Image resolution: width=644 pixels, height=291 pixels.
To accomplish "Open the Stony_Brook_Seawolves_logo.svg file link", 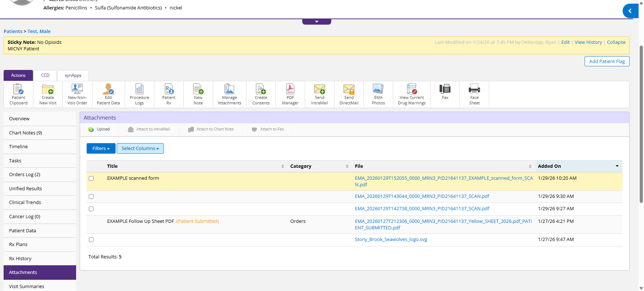I will tap(391, 240).
